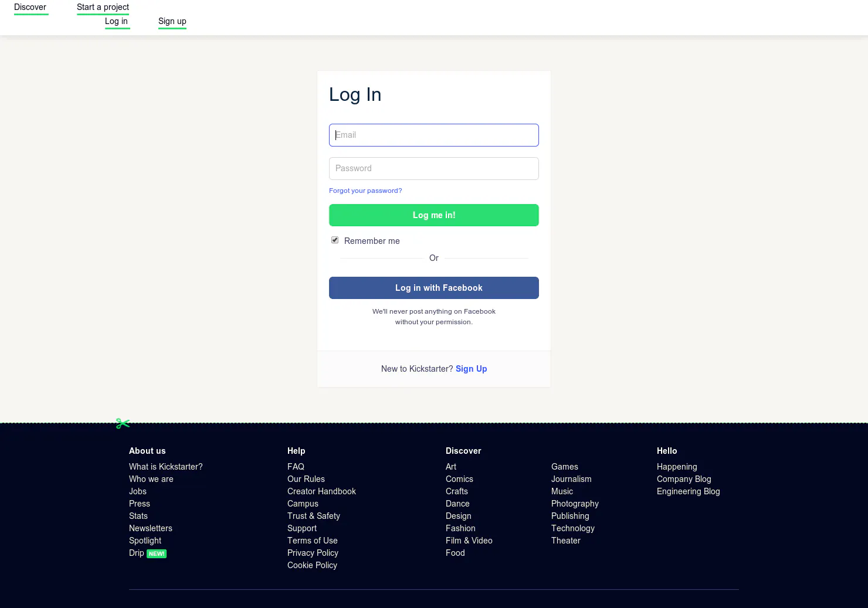Browse the Art category
Image resolution: width=868 pixels, height=608 pixels.
451,467
